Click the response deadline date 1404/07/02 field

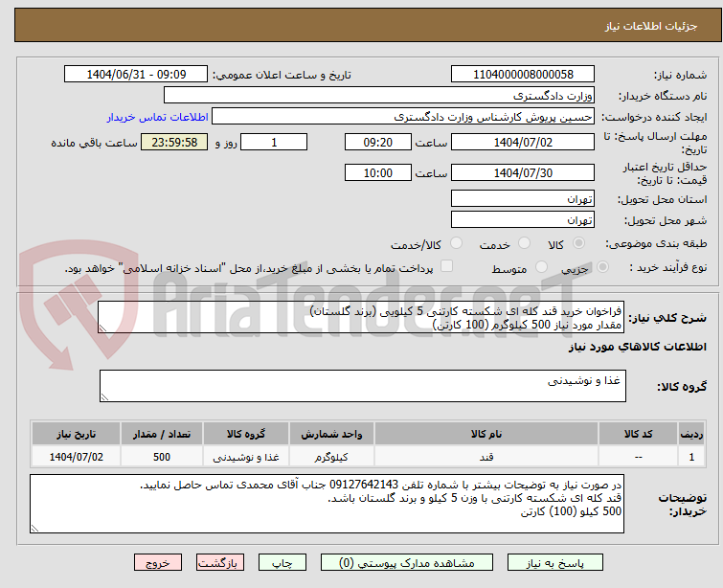click(x=523, y=142)
